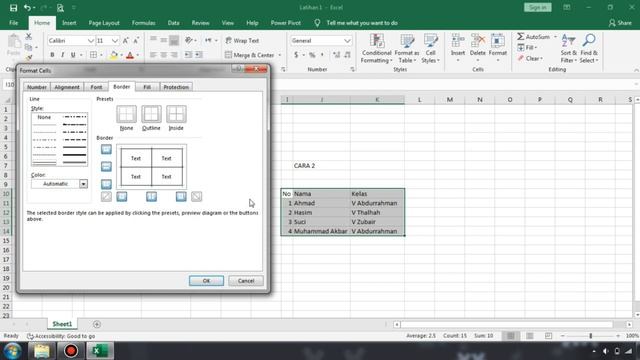Switch to the Font tab
This screenshot has width=640, height=360.
(x=96, y=87)
